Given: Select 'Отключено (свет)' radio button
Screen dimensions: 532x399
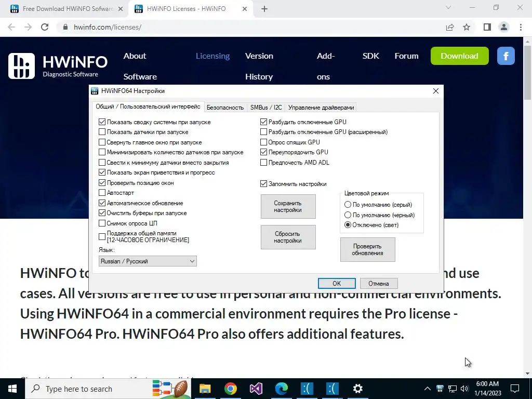Looking at the screenshot, I should tap(348, 225).
